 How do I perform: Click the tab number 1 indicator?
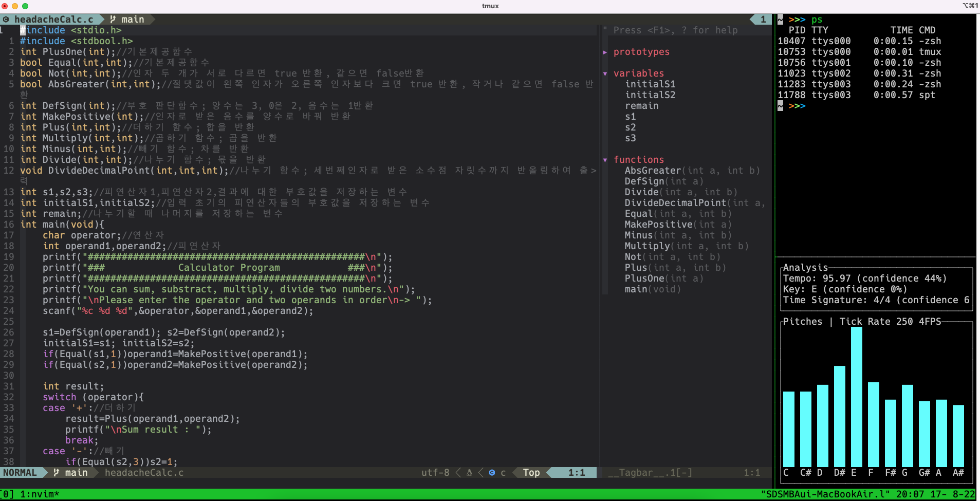763,20
